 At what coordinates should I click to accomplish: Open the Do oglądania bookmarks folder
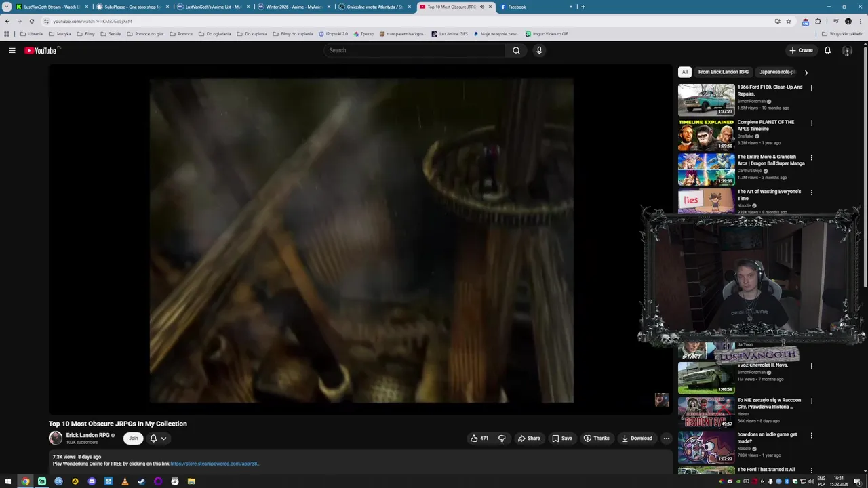click(x=215, y=34)
